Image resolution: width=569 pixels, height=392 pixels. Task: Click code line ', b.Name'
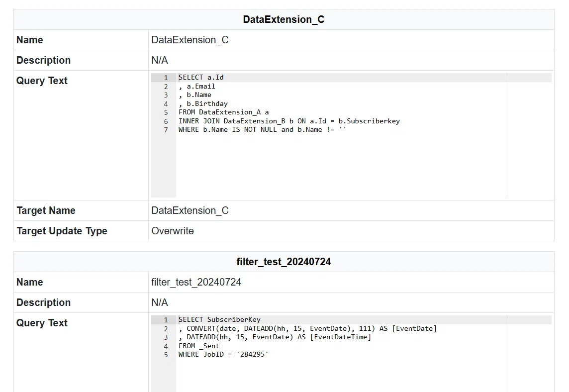point(195,95)
